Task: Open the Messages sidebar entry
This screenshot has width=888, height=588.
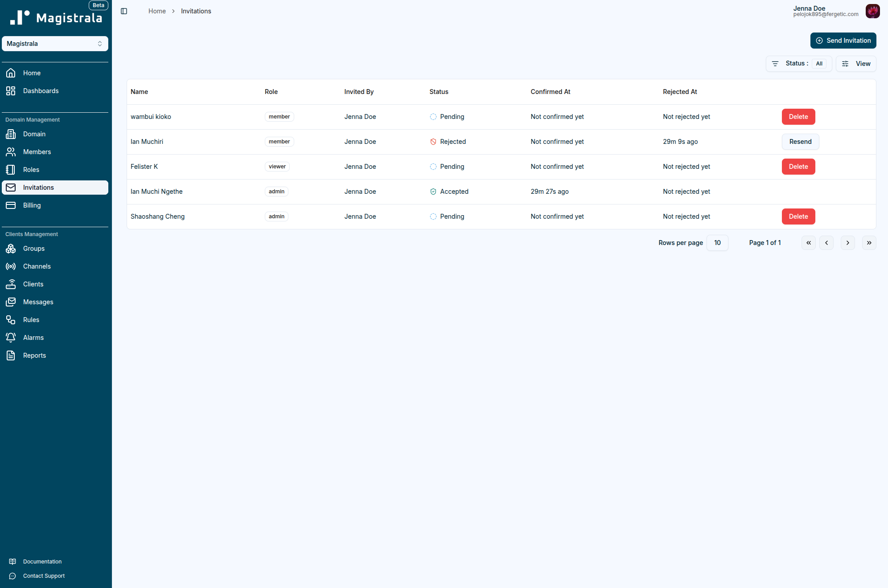Action: click(x=38, y=302)
